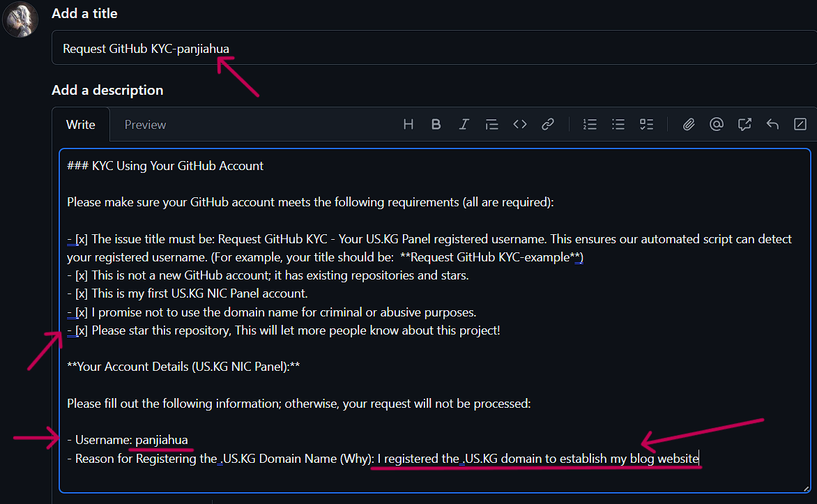The width and height of the screenshot is (817, 504).
Task: Click the 'This is my first US.KG NIC Panel account' line
Action: click(187, 293)
